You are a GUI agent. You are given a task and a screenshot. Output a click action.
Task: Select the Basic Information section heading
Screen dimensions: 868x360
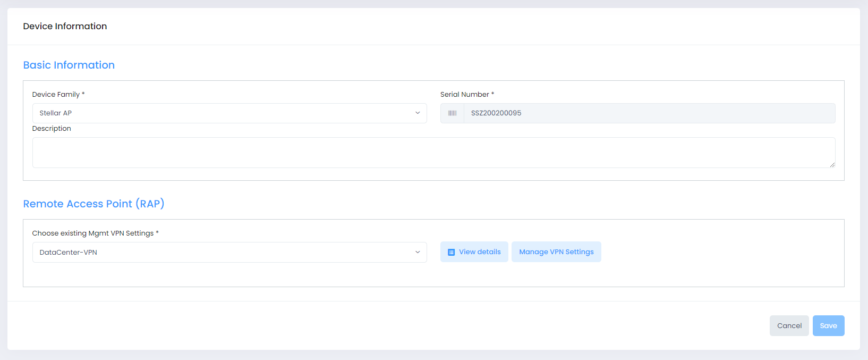click(69, 65)
